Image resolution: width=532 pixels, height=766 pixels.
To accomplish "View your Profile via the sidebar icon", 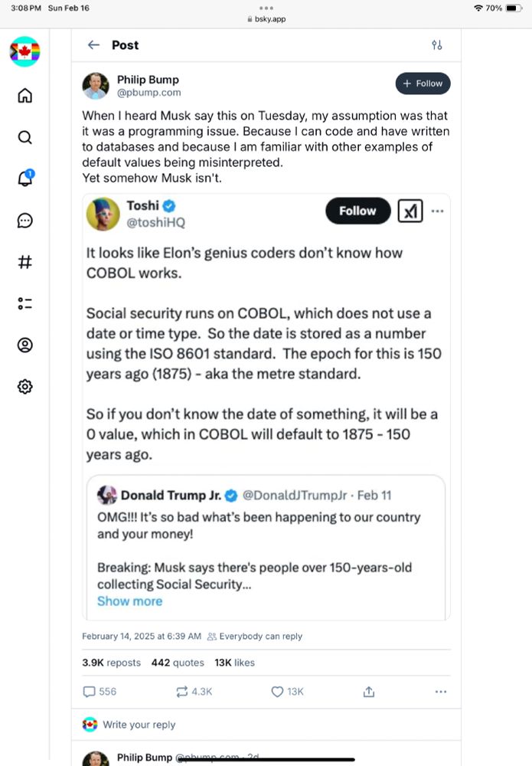I will tap(25, 345).
